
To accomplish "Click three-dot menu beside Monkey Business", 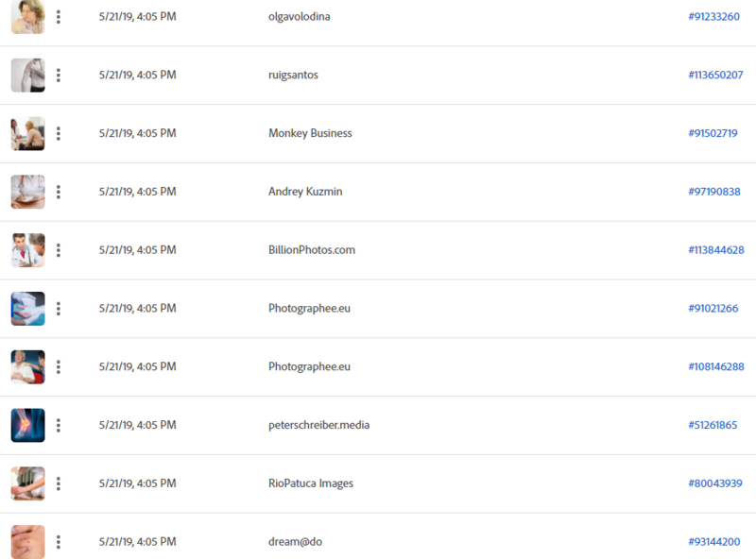I will pos(59,133).
